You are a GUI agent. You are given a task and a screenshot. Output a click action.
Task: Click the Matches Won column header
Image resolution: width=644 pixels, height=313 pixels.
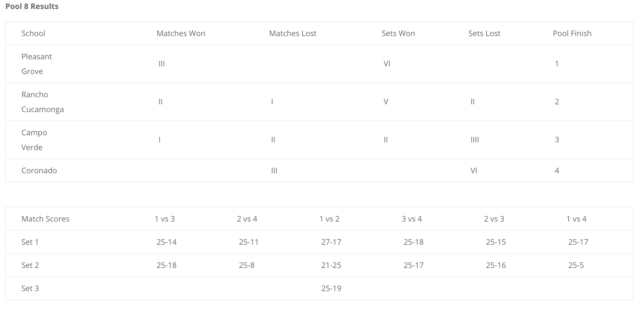(181, 33)
